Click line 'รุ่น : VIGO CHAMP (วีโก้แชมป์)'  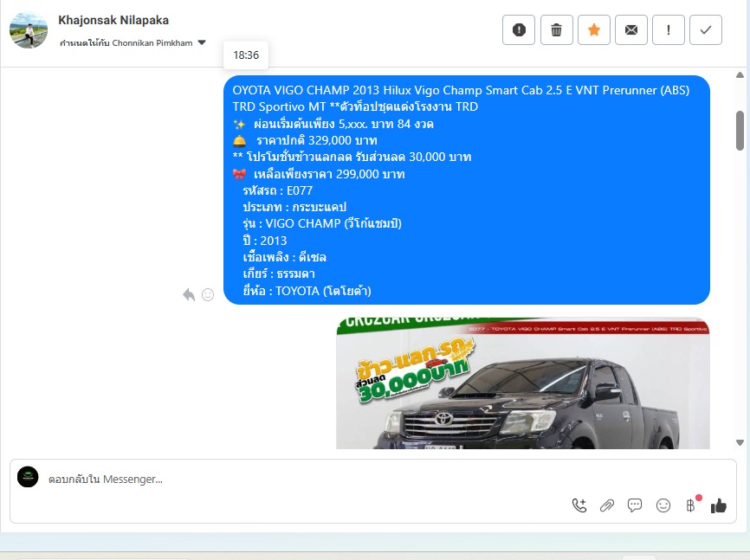click(x=322, y=223)
